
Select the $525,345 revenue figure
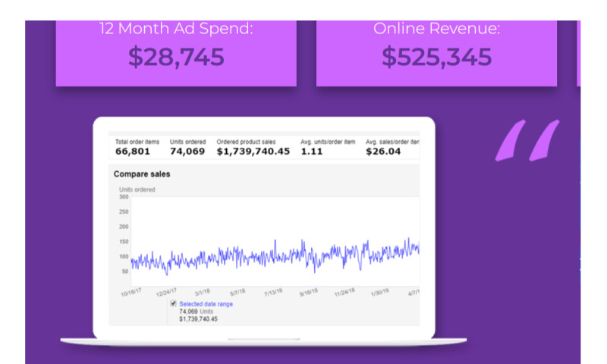pos(436,58)
